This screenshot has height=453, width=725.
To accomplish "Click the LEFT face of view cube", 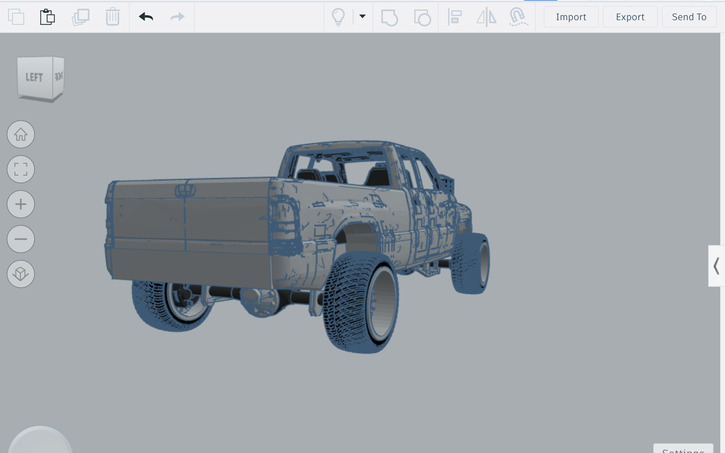I will tap(34, 77).
